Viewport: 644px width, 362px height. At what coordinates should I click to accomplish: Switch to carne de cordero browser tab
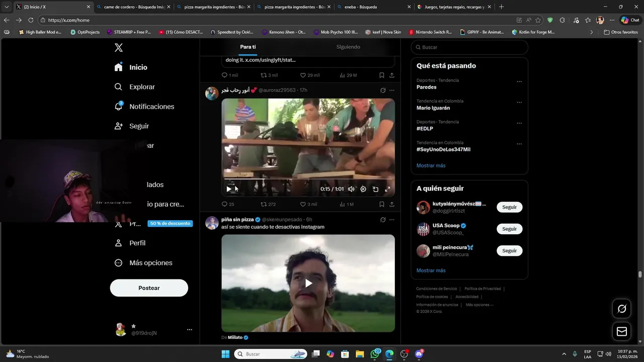133,7
